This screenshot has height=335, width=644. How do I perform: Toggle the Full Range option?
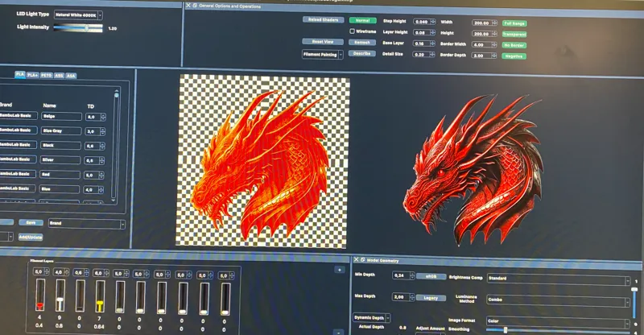click(514, 23)
